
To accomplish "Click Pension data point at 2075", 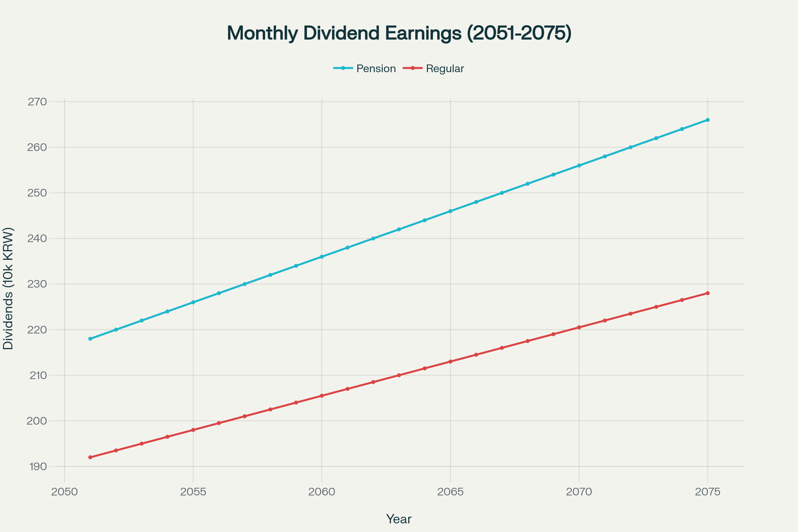I will tap(708, 120).
